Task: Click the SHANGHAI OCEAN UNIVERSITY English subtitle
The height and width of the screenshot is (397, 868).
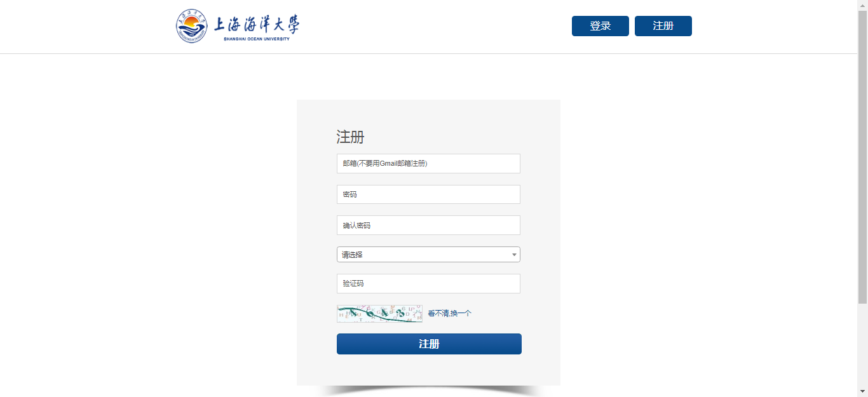Action: click(257, 39)
